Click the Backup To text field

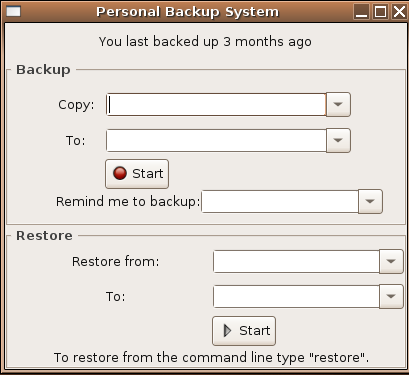pyautogui.click(x=216, y=140)
